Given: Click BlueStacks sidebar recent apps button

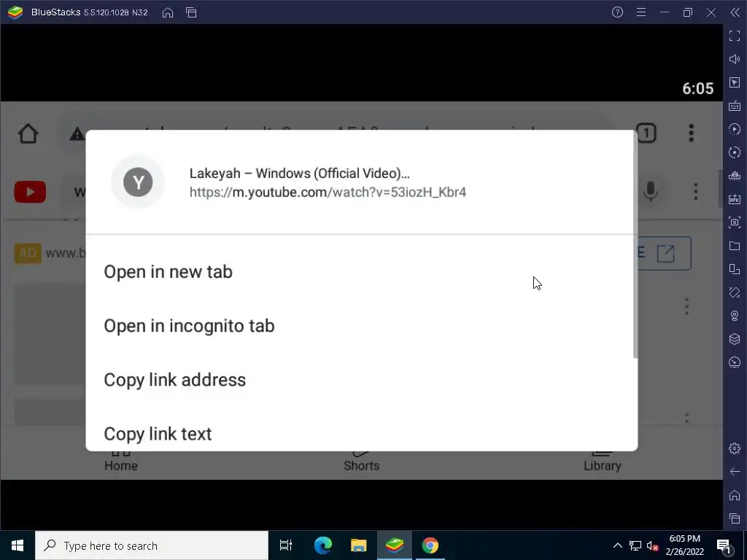Looking at the screenshot, I should [x=735, y=518].
